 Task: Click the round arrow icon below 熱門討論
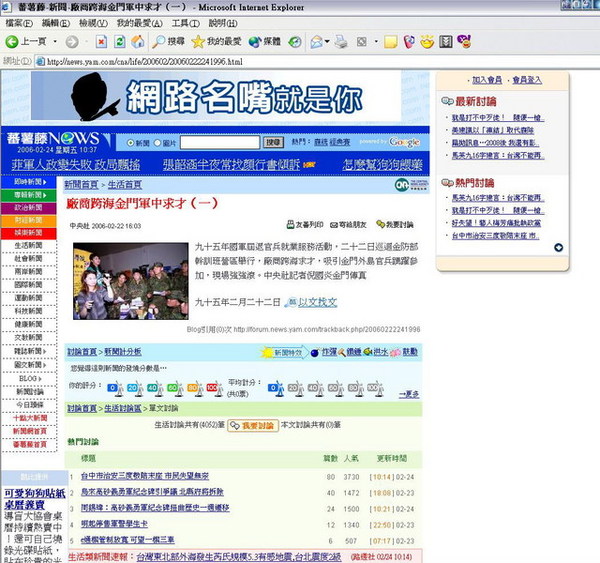click(x=559, y=248)
